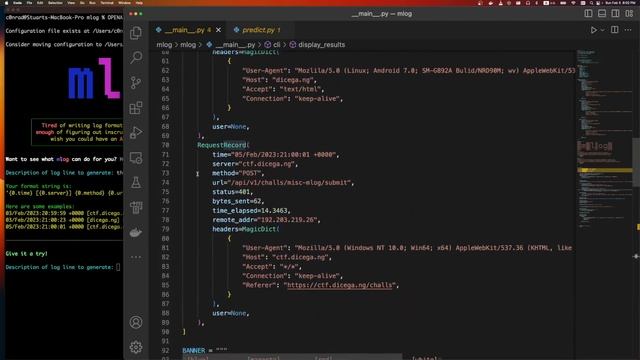Follow the https://ctf.dicega.ng/challs link
The width and height of the screenshot is (640, 360).
click(x=340, y=285)
